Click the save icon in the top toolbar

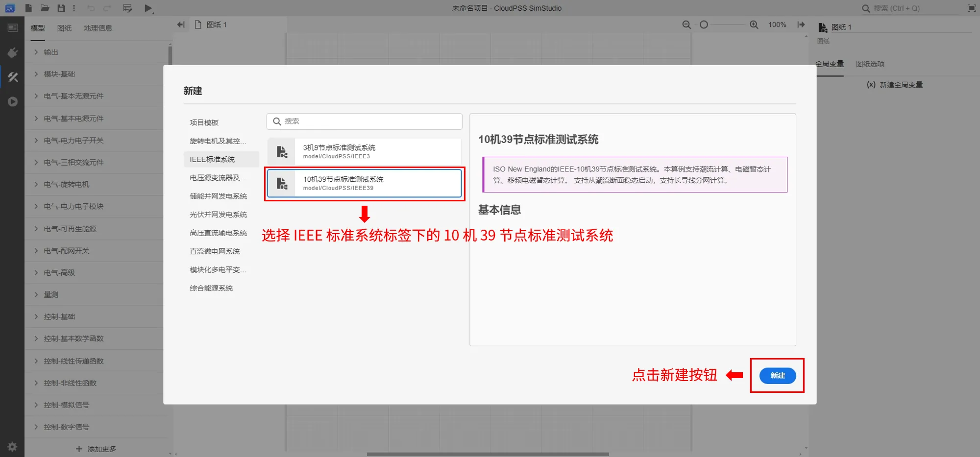coord(61,8)
